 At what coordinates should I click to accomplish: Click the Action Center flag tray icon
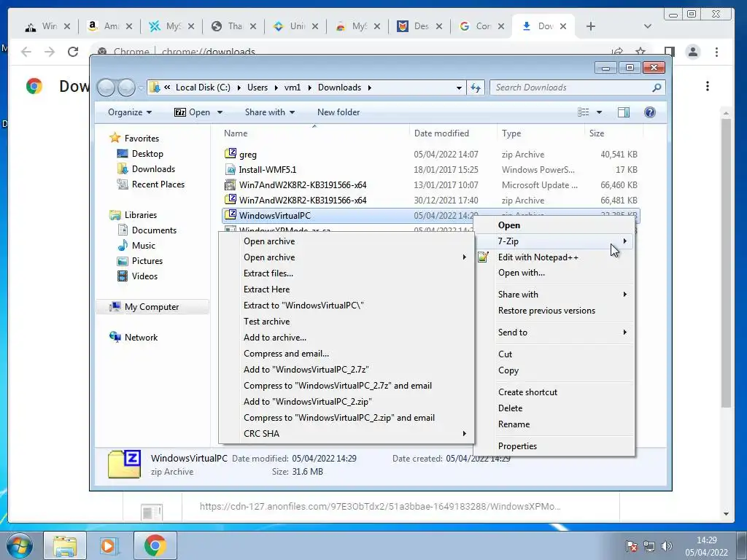point(632,546)
